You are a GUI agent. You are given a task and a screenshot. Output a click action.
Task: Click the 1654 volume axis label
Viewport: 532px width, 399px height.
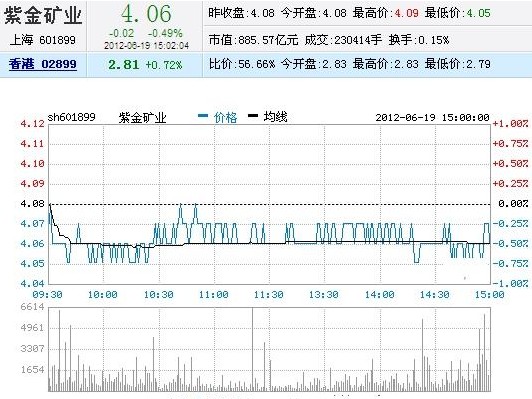tap(33, 370)
